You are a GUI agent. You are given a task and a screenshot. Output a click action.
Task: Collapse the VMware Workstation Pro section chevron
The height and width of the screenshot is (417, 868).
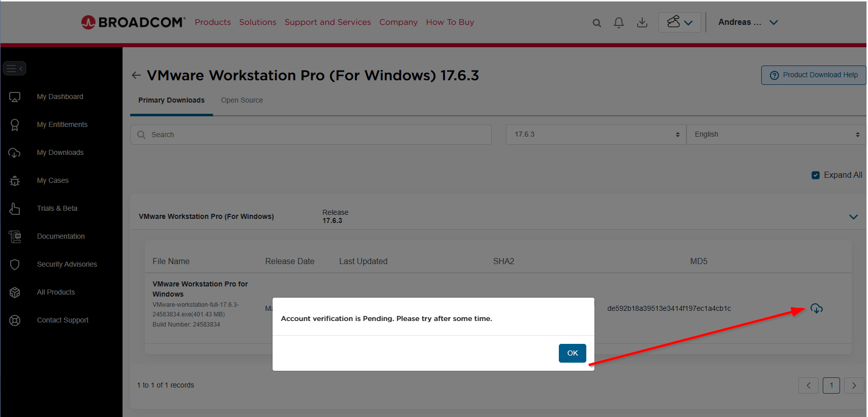coord(853,217)
